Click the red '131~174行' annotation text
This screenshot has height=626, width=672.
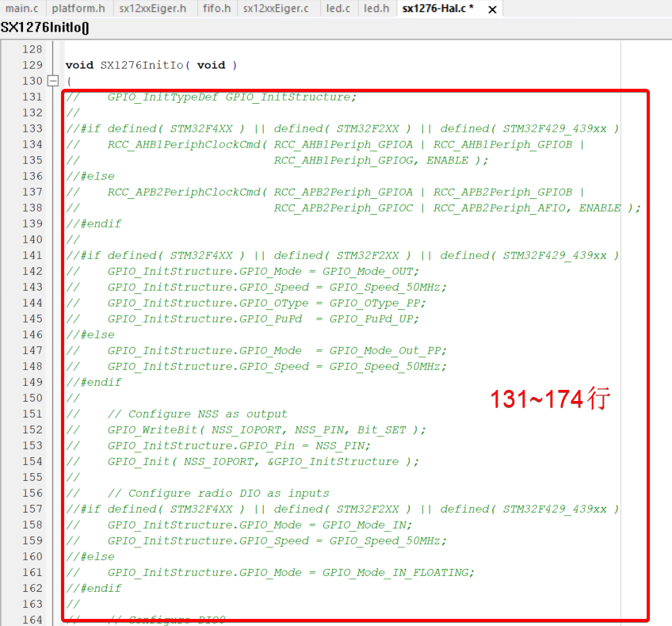[x=549, y=399]
